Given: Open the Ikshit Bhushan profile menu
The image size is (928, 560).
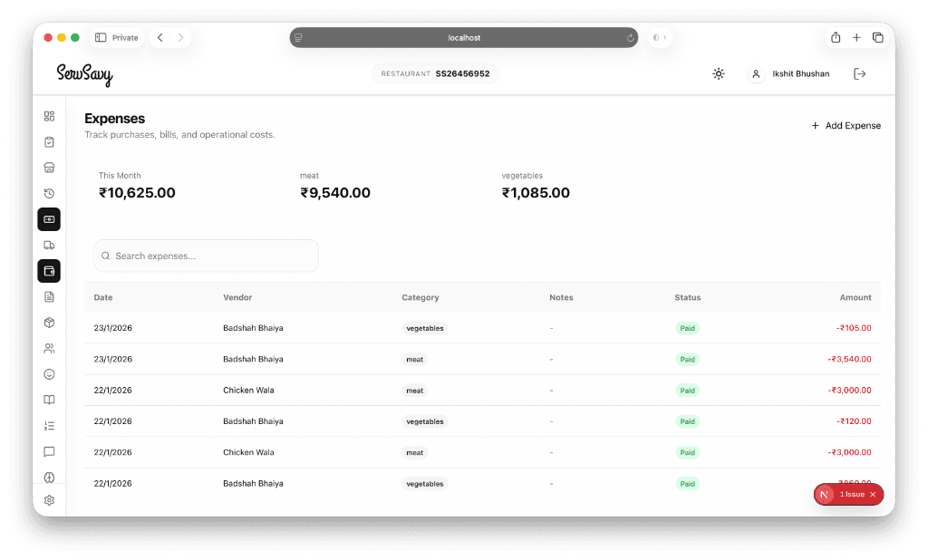Looking at the screenshot, I should [x=789, y=73].
